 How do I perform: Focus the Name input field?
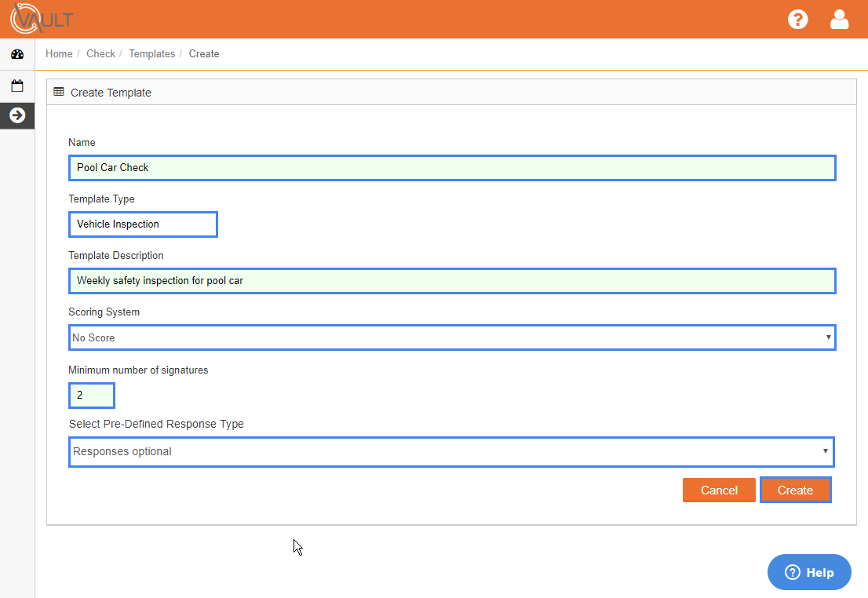tap(452, 168)
